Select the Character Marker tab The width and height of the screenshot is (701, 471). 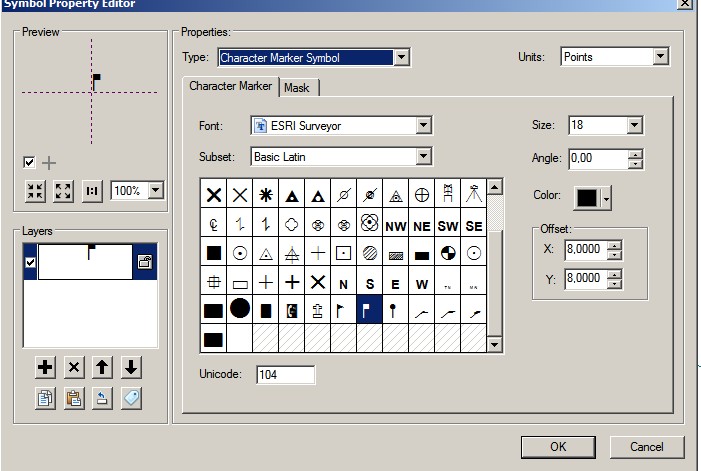(230, 87)
